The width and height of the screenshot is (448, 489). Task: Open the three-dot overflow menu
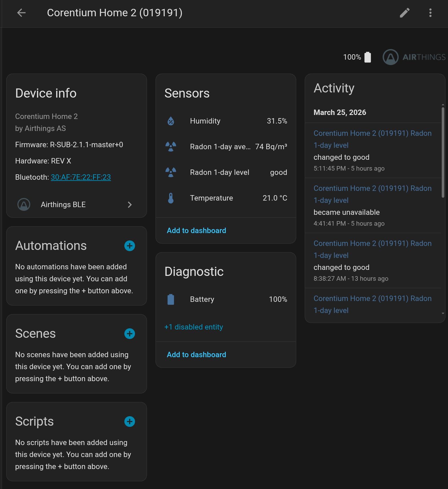[430, 13]
